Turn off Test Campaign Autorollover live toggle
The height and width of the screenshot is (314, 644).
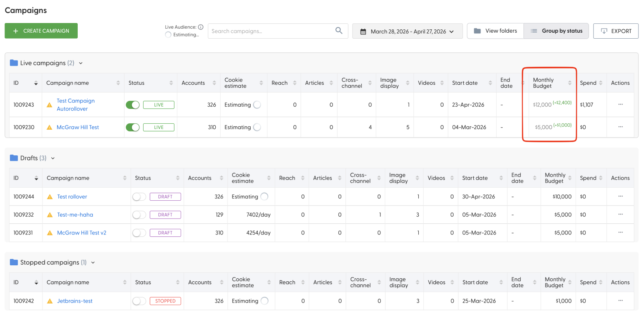pyautogui.click(x=133, y=105)
